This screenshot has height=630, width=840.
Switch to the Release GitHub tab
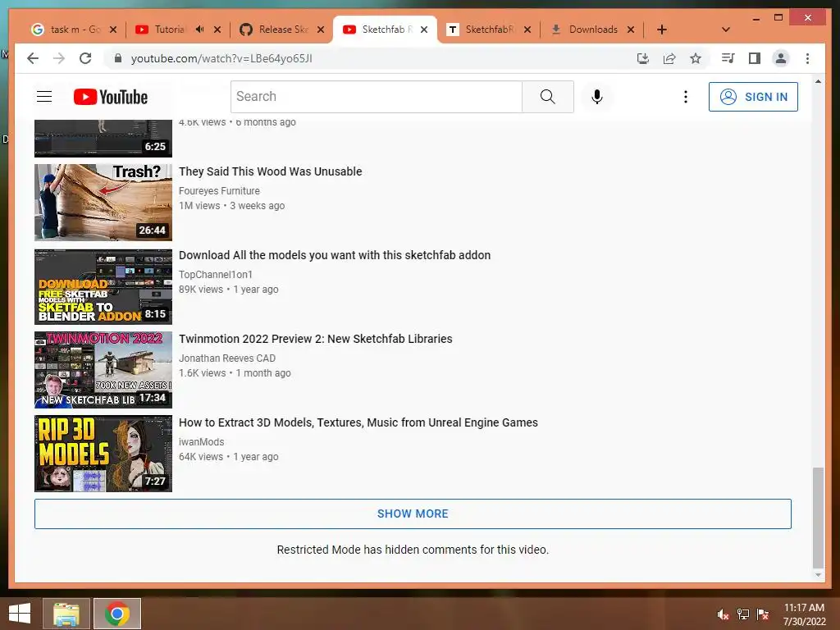[283, 30]
